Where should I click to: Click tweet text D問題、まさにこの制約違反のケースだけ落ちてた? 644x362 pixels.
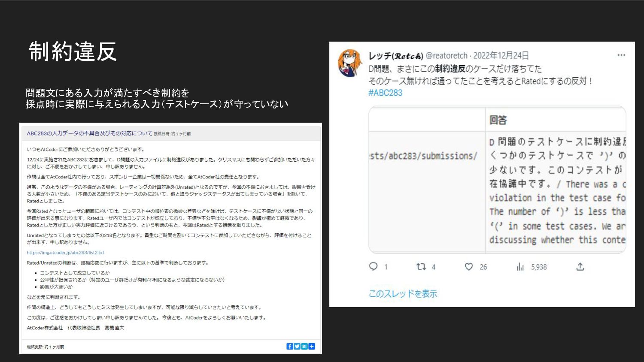click(x=455, y=69)
